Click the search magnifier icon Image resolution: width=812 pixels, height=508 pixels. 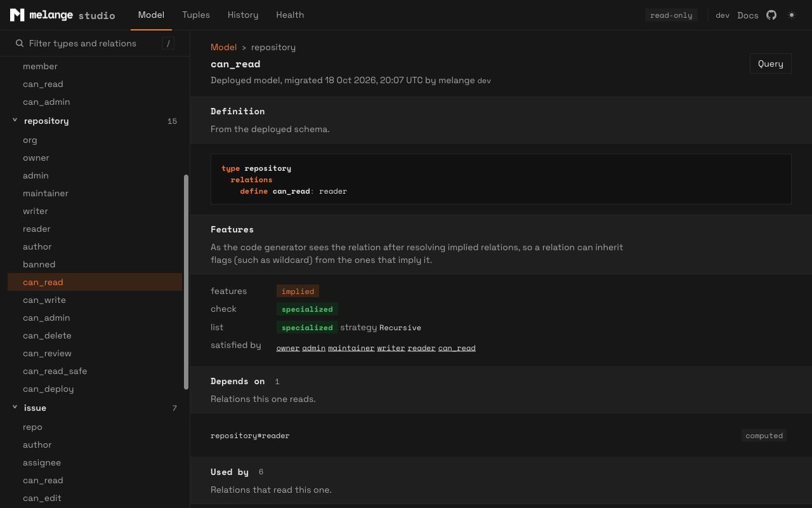coord(20,43)
